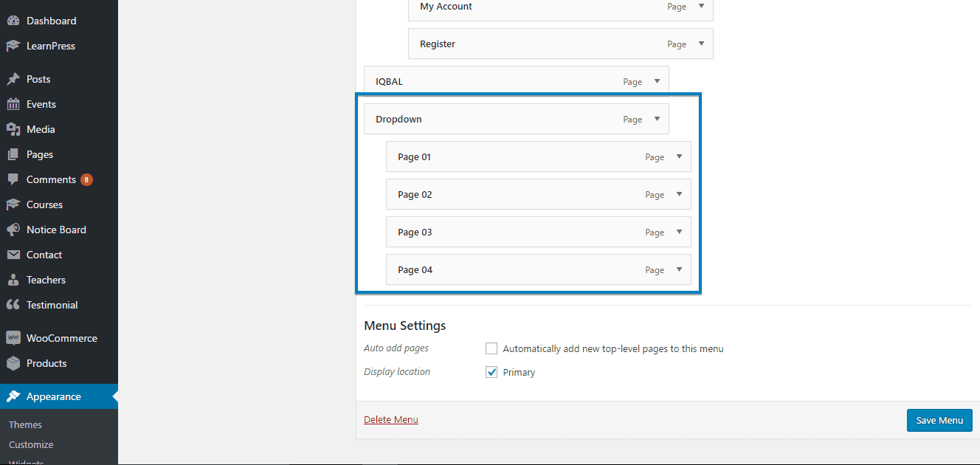Click the Courses graduation cap icon
Image resolution: width=980 pixels, height=465 pixels.
pos(15,204)
